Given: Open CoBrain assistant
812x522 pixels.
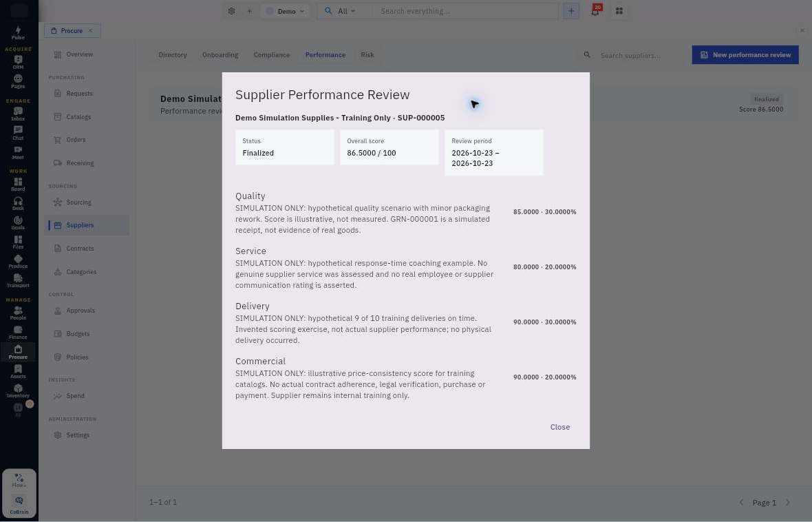Looking at the screenshot, I should 19,505.
